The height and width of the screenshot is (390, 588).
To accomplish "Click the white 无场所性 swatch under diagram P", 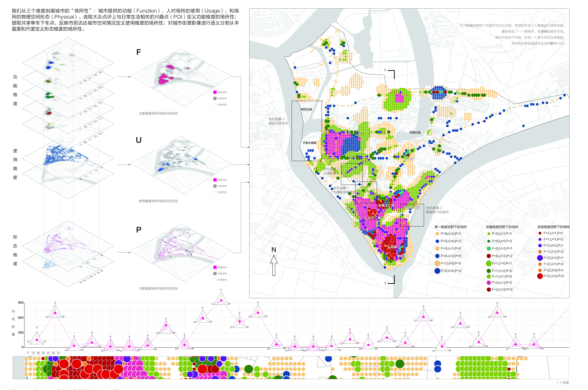I will click(215, 280).
